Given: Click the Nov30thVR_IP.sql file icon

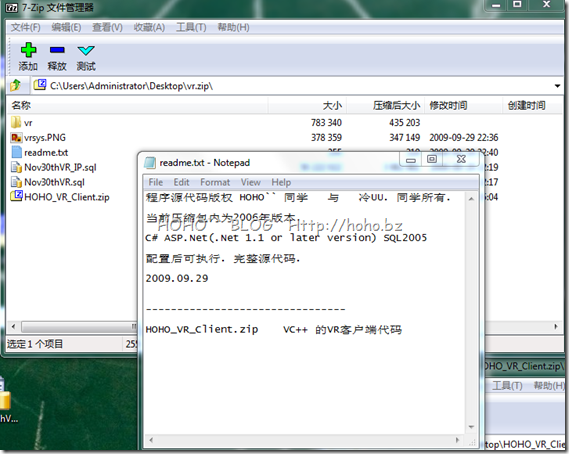Looking at the screenshot, I should (x=16, y=167).
